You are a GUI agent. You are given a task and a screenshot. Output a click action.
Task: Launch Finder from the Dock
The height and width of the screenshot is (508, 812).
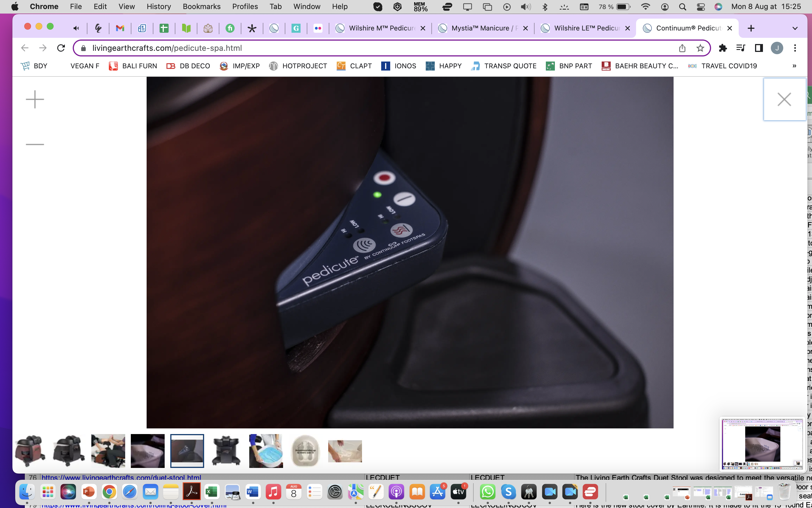coord(27,492)
